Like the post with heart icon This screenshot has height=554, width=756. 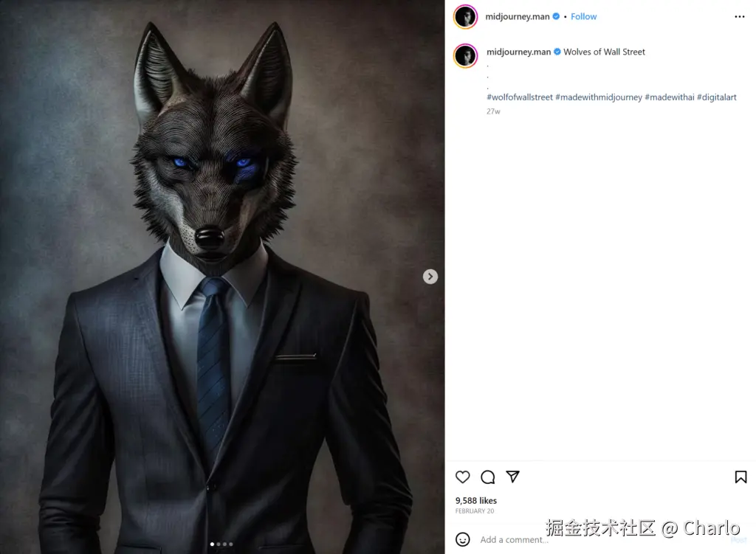462,477
